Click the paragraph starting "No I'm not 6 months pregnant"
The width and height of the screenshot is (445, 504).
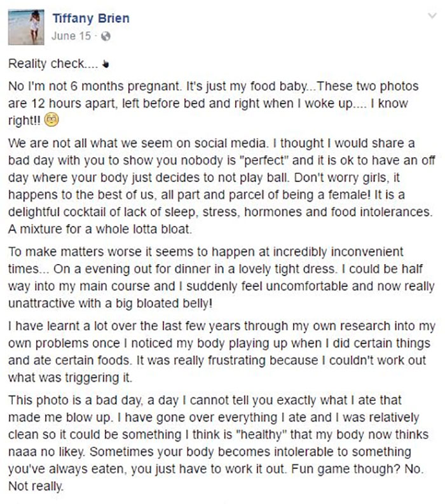point(214,103)
